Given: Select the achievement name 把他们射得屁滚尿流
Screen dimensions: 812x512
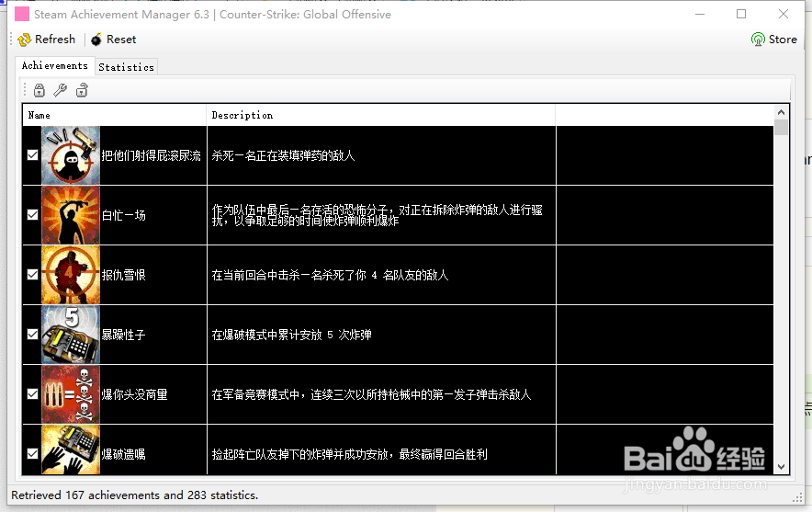Looking at the screenshot, I should (151, 155).
